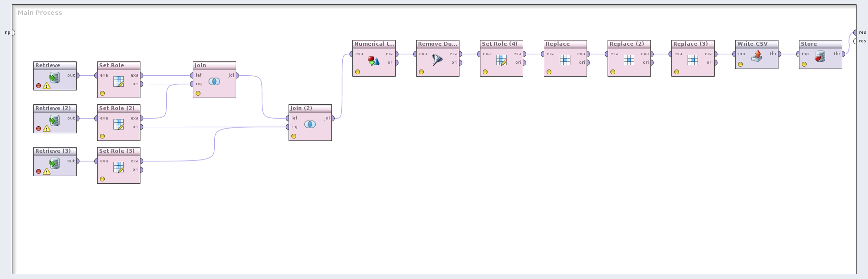Viewport: 868px width, 279px height.
Task: Click the 'thr' output port on Store
Action: tap(843, 54)
